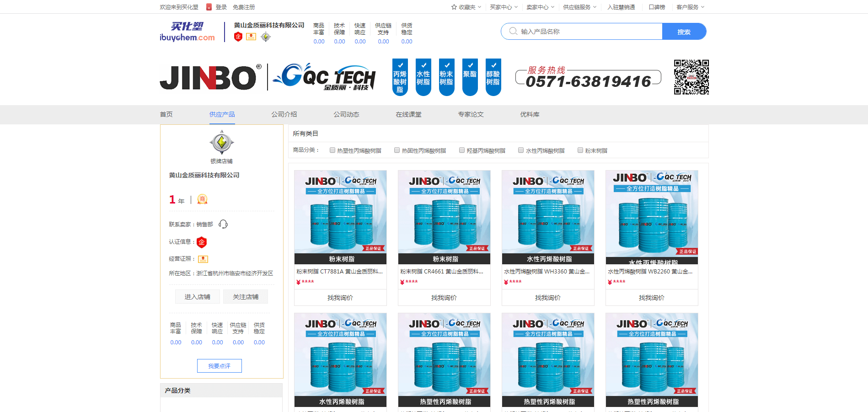
Task: Click the headset icon beside 联系卖家 销售部
Action: click(223, 224)
